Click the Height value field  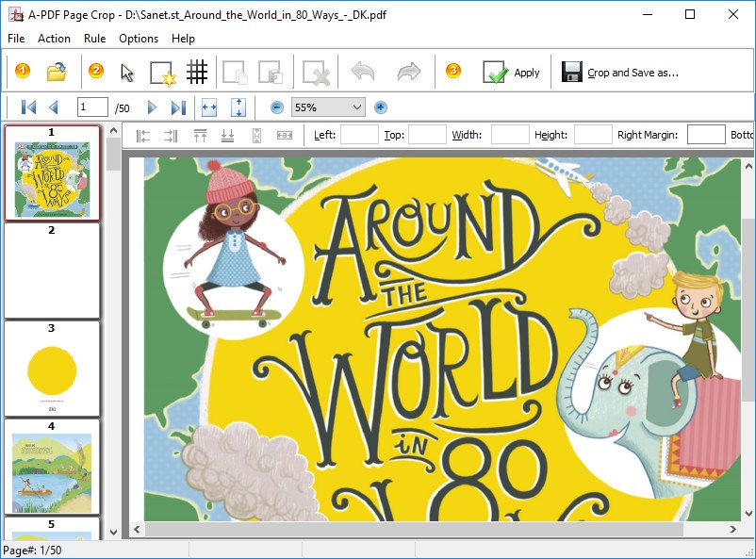tap(593, 135)
